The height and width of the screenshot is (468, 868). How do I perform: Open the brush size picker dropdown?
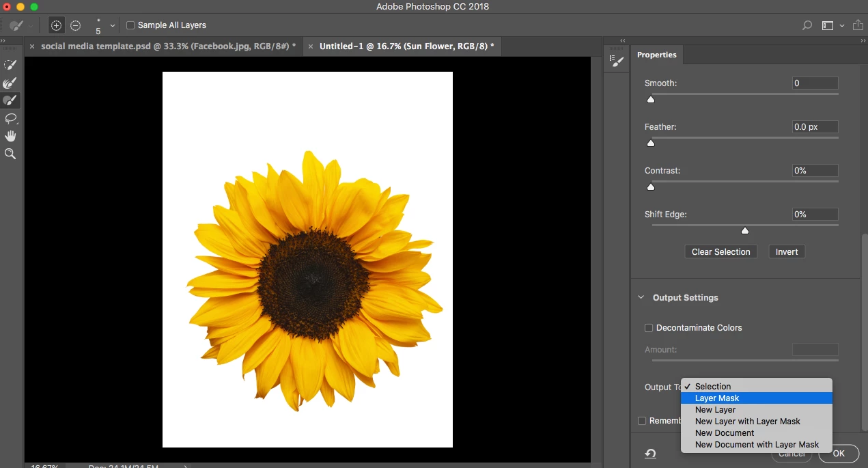tap(113, 25)
